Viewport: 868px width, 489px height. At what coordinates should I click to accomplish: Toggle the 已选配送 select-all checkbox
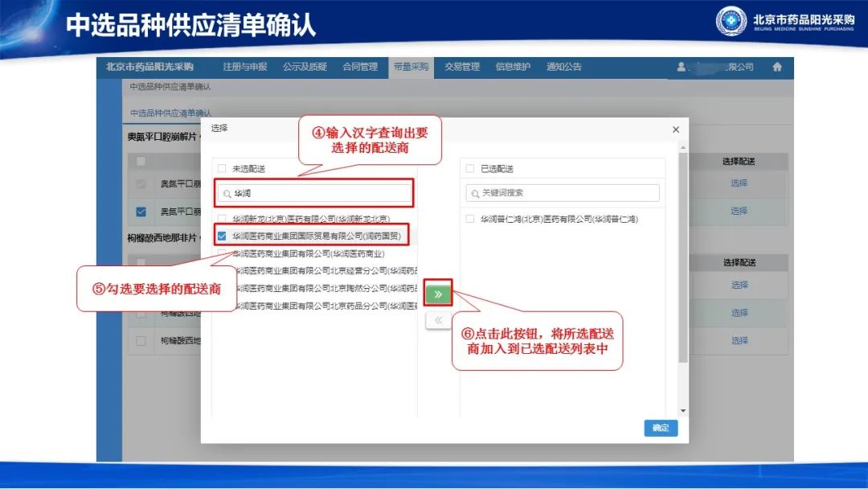[470, 169]
